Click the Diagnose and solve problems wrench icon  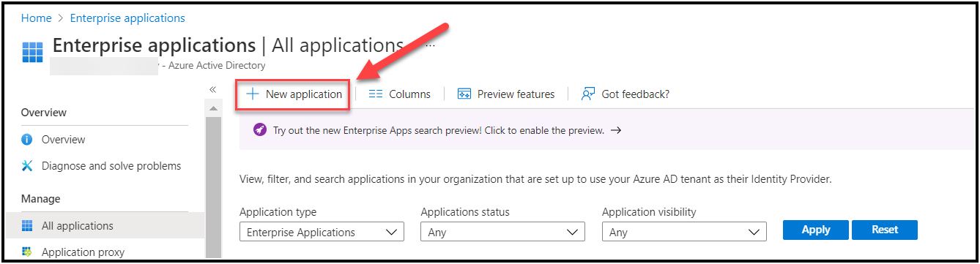click(27, 166)
